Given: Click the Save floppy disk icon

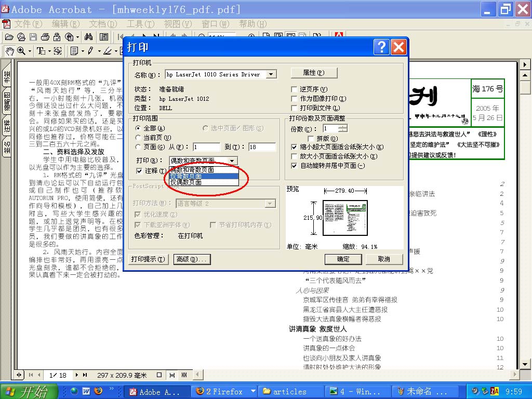Looking at the screenshot, I should (33, 37).
